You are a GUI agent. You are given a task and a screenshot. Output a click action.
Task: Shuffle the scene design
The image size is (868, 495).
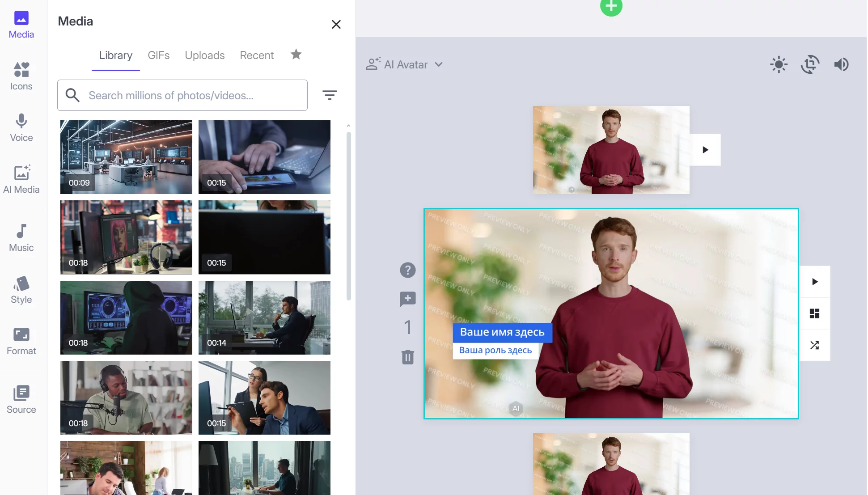click(x=815, y=345)
